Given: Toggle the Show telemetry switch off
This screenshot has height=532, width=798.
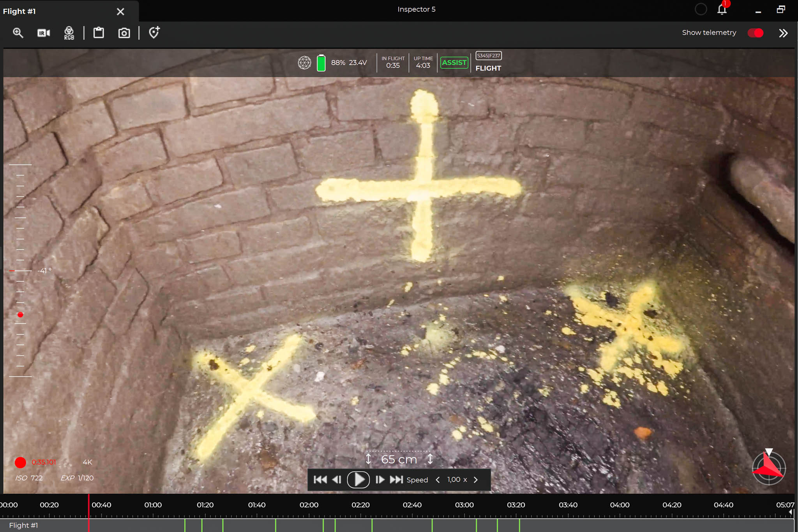Looking at the screenshot, I should pyautogui.click(x=755, y=33).
